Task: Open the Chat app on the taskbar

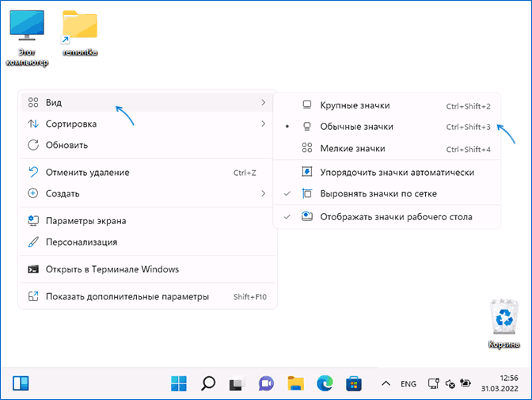Action: click(266, 383)
